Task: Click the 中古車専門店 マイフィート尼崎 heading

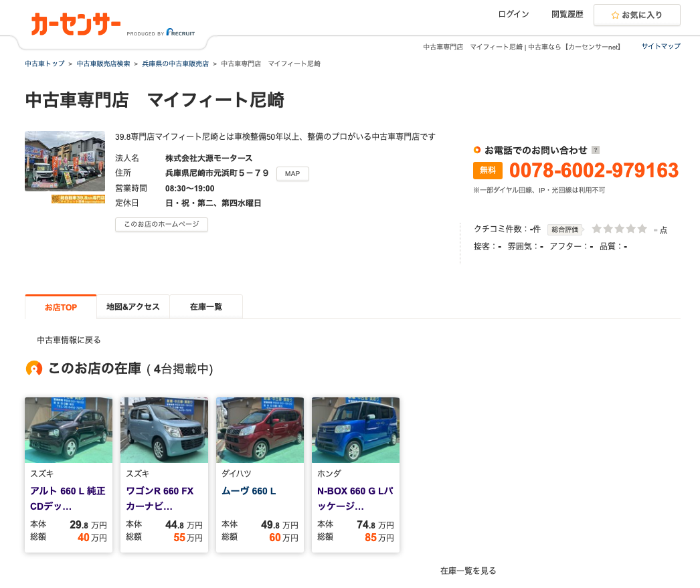Action: (x=155, y=100)
